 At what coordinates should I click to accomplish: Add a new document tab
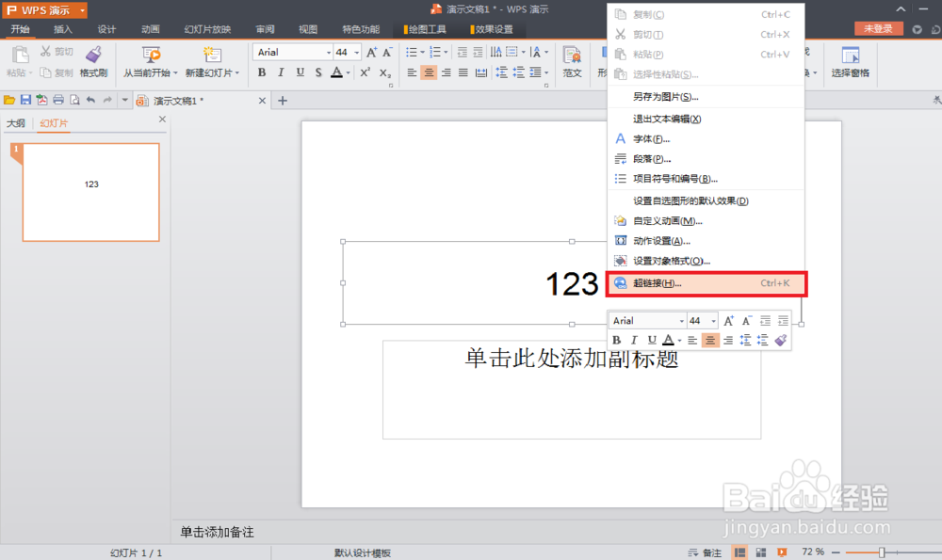click(283, 101)
